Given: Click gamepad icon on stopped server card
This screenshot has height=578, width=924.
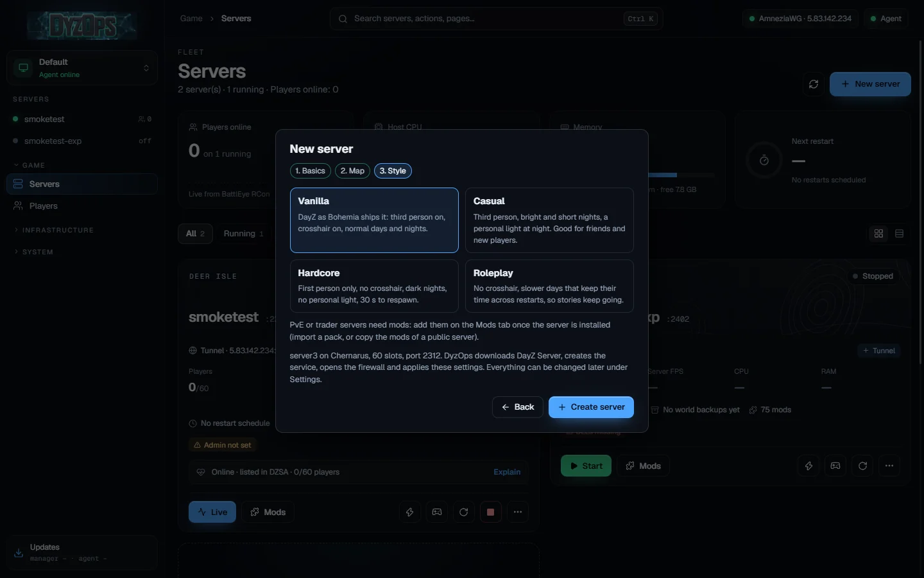Looking at the screenshot, I should [x=835, y=466].
